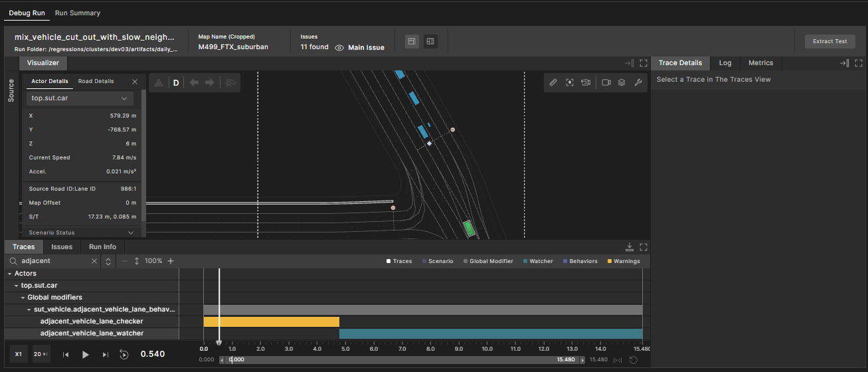Toggle the Watcher legend filter
The height and width of the screenshot is (372, 868).
click(537, 261)
